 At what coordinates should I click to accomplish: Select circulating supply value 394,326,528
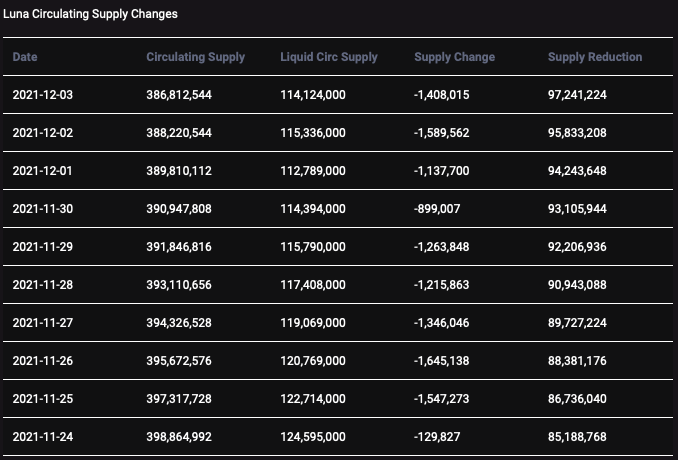(179, 323)
